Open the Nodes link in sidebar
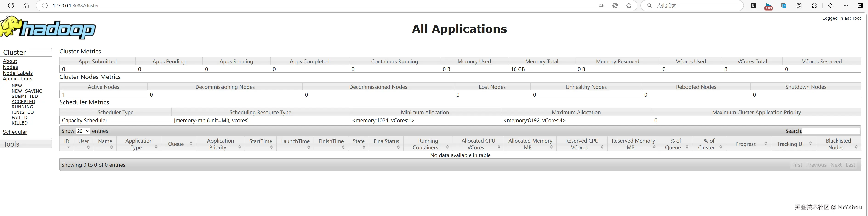 10,67
